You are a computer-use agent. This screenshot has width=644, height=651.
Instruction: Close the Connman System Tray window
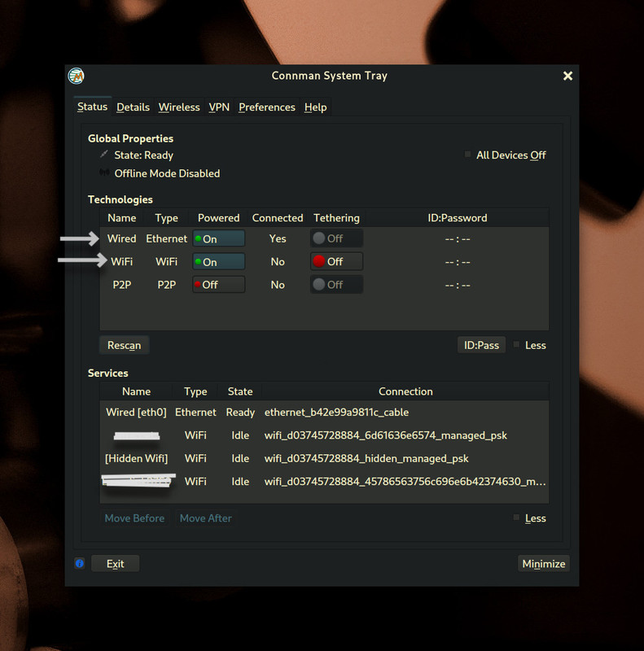pos(567,76)
